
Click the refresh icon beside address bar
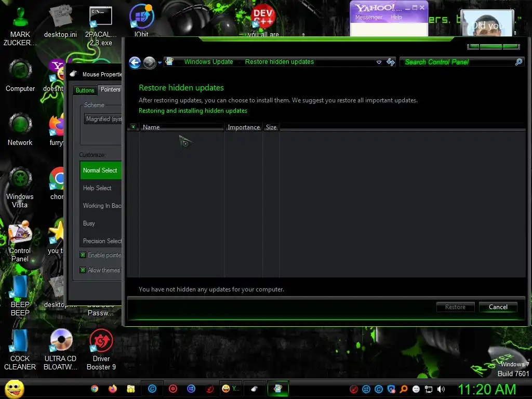pos(391,62)
